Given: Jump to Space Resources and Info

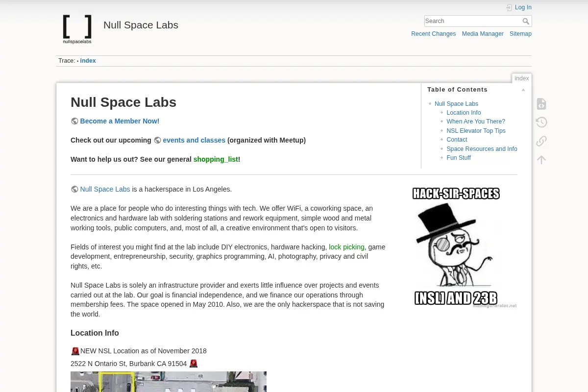Looking at the screenshot, I should (x=482, y=149).
